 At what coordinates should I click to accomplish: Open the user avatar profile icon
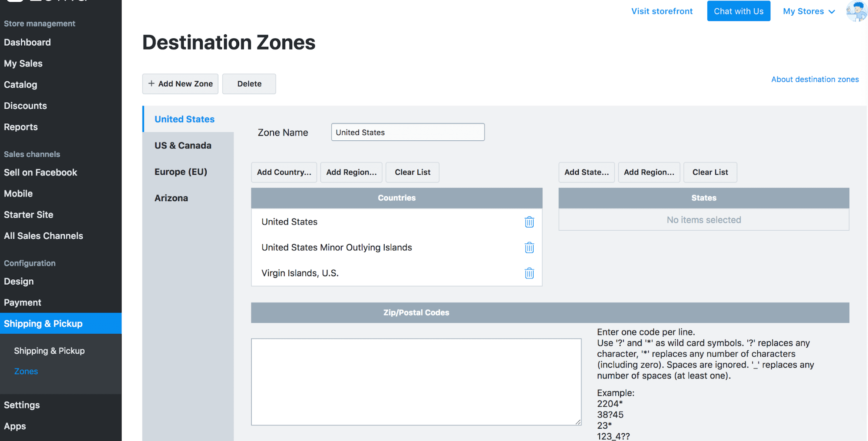click(x=856, y=11)
